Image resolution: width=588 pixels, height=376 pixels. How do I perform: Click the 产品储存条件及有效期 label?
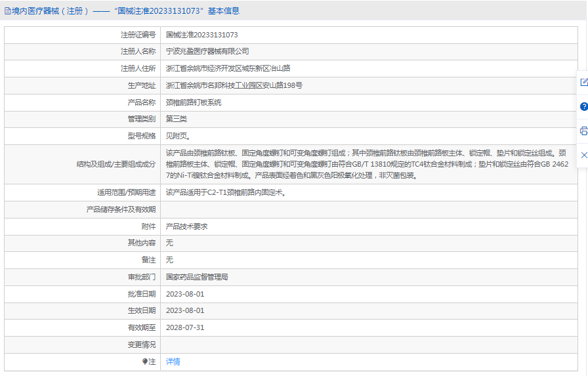(x=121, y=209)
